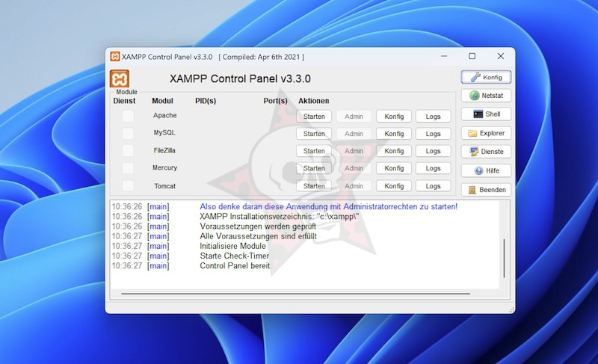Viewport: 598px width, 364px height.
Task: Start the Tomcat module
Action: point(314,185)
